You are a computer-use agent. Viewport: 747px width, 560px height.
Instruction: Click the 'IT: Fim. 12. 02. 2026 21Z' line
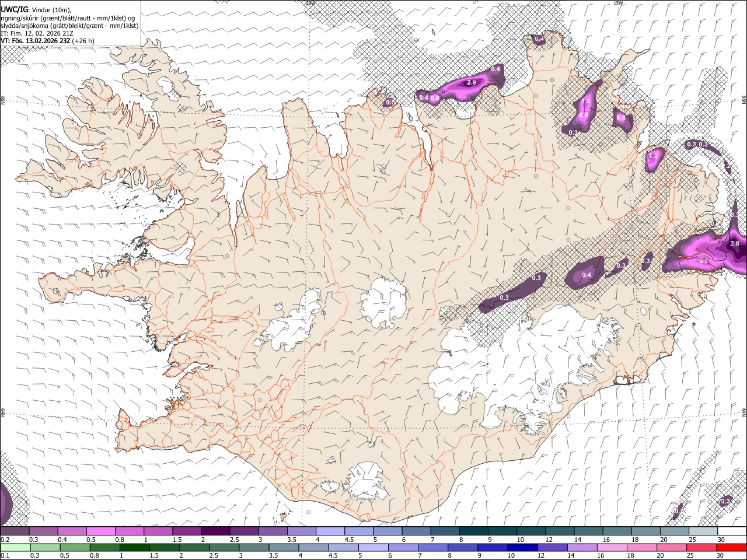tap(37, 33)
